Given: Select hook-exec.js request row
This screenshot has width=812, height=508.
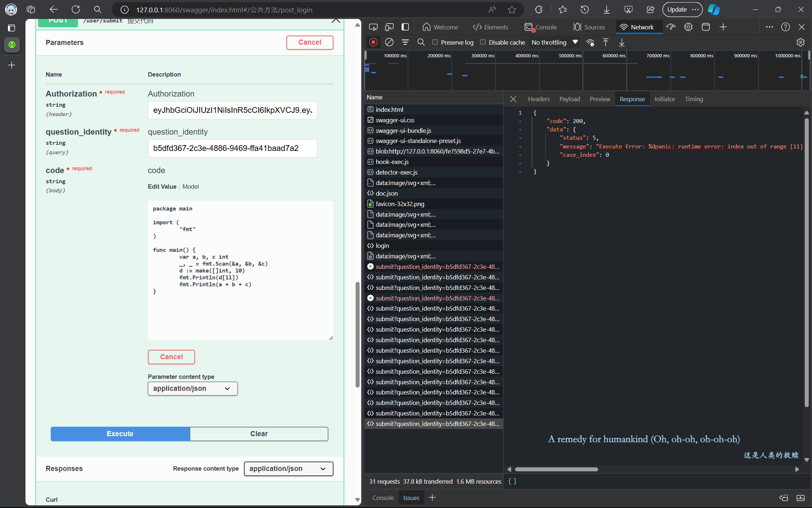Looking at the screenshot, I should click(434, 162).
